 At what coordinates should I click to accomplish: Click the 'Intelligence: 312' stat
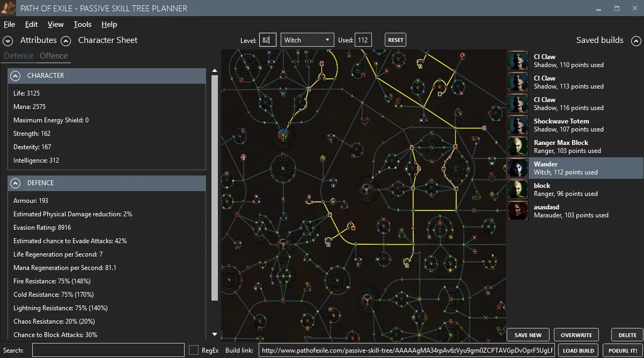pyautogui.click(x=36, y=160)
